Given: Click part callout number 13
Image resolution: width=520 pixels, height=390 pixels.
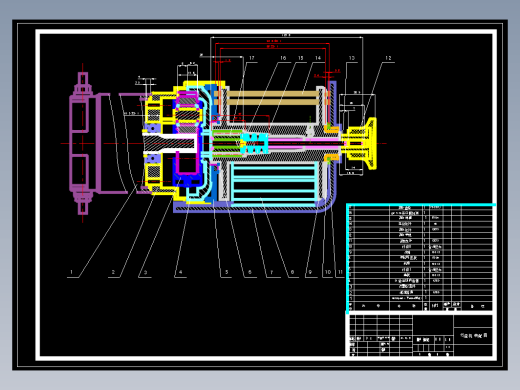Looking at the screenshot, I should coord(352,58).
